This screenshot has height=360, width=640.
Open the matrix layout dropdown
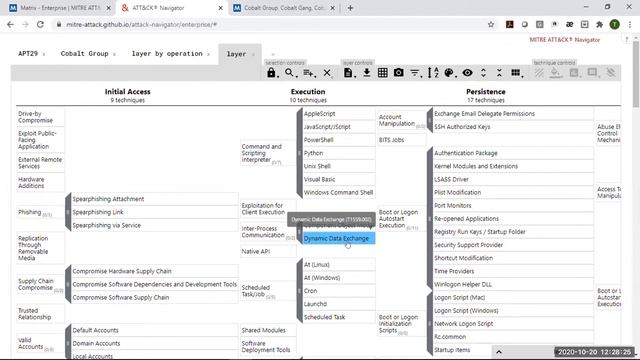pos(516,73)
